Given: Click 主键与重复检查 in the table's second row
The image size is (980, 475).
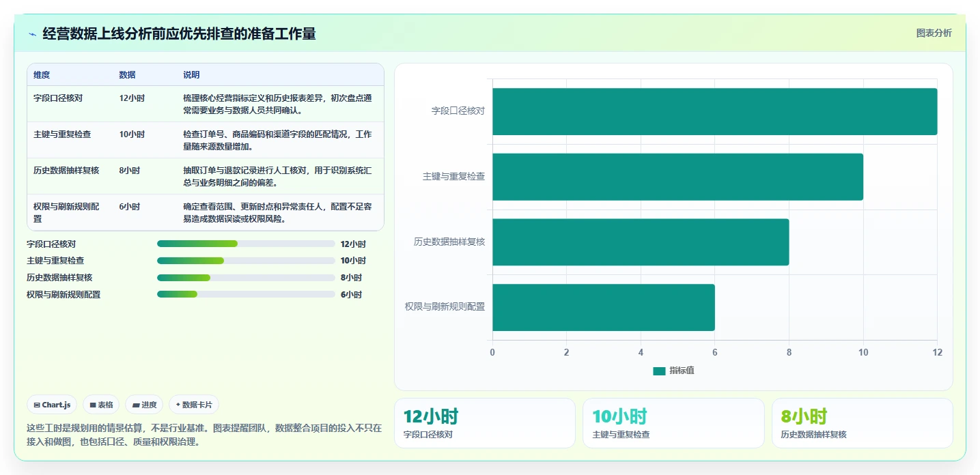Looking at the screenshot, I should (x=62, y=134).
